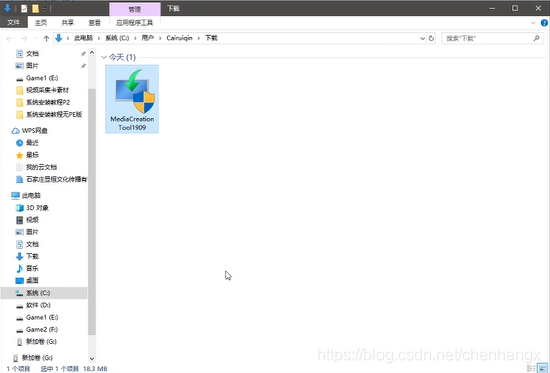Switch to the 共享 ribbon tab
Image resolution: width=550 pixels, height=373 pixels.
coord(67,23)
